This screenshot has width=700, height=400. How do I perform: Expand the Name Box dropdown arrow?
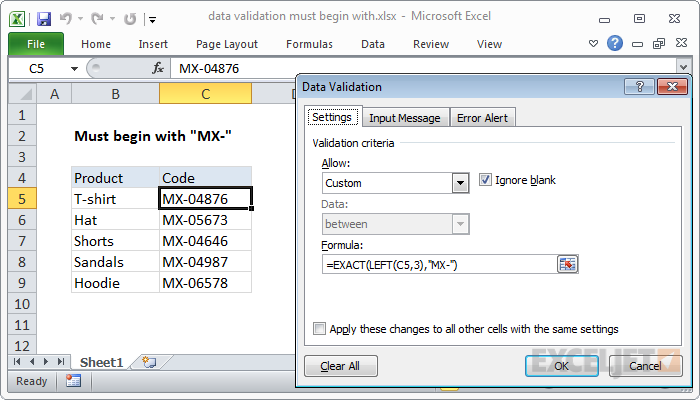(74, 68)
